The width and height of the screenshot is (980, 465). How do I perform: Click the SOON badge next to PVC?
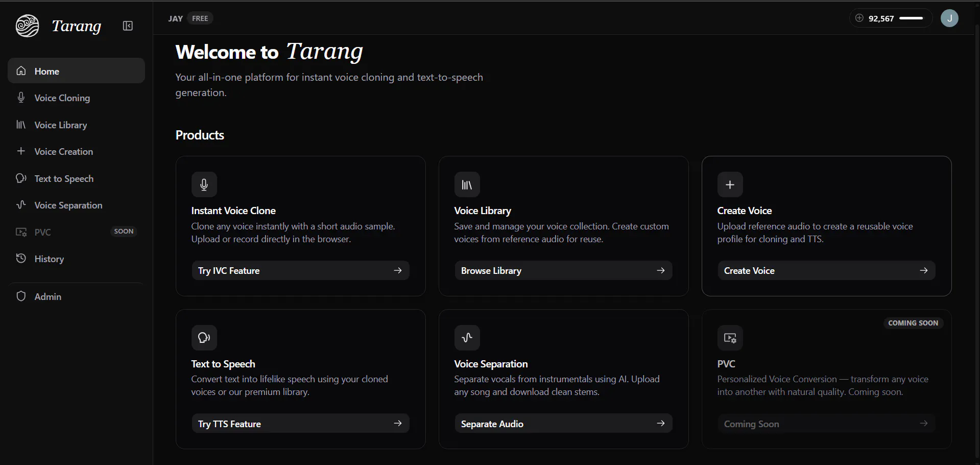click(x=124, y=231)
